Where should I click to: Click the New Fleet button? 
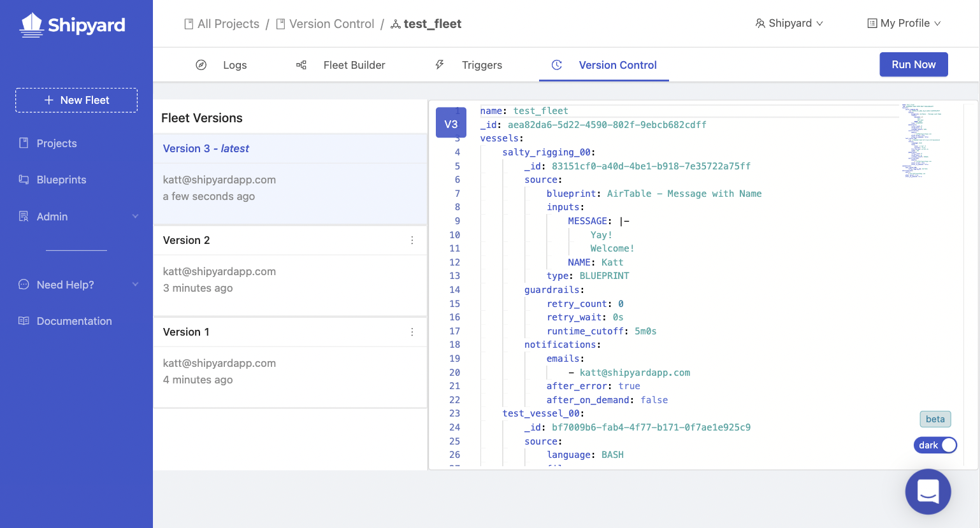76,100
